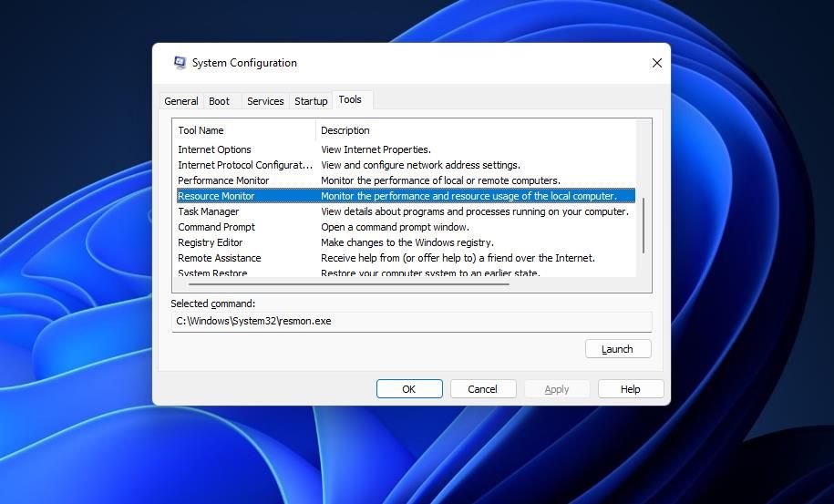Click the Apply button
The image size is (834, 504).
click(x=557, y=388)
